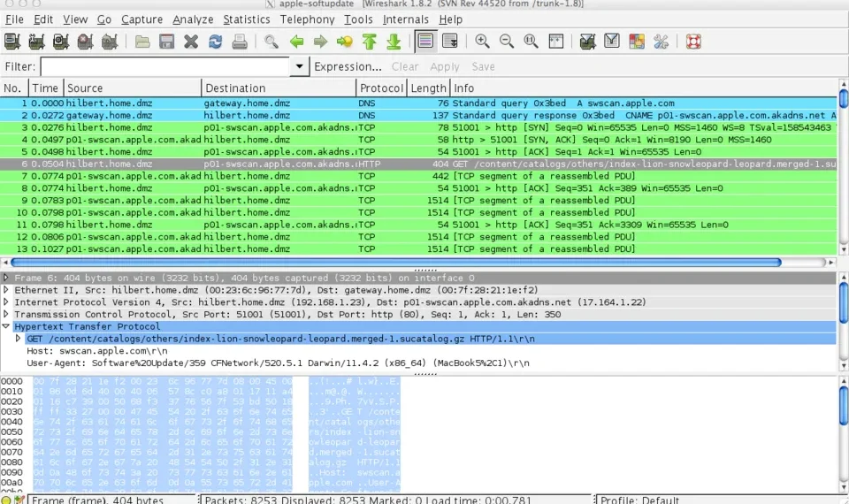Start a new live capture icon
The width and height of the screenshot is (849, 504).
[61, 42]
